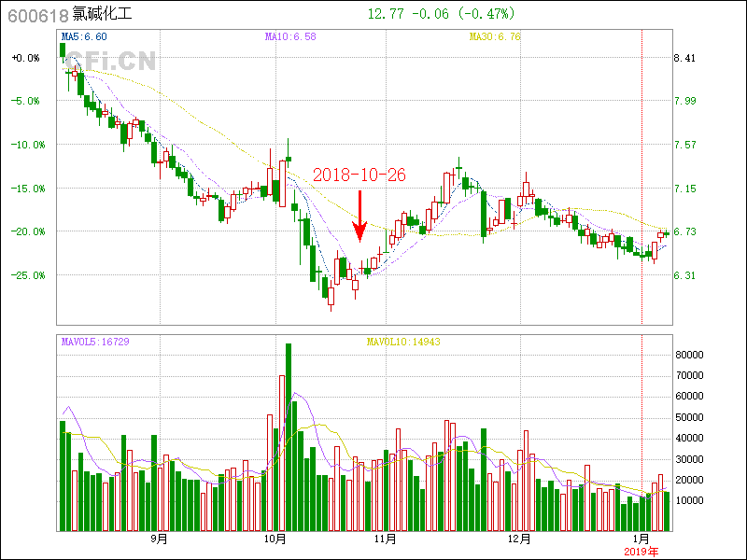Click the 80000 volume axis label
The height and width of the screenshot is (560, 747).
click(689, 355)
